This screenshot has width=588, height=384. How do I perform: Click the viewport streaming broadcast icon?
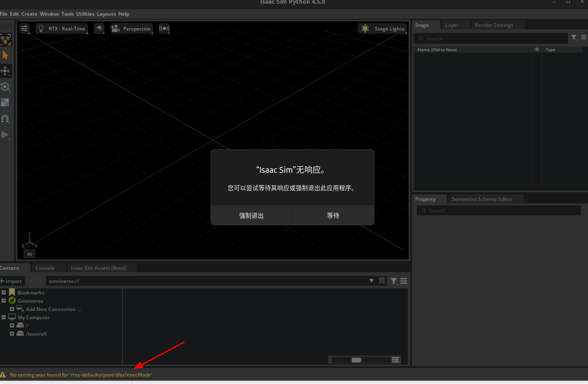pyautogui.click(x=164, y=28)
